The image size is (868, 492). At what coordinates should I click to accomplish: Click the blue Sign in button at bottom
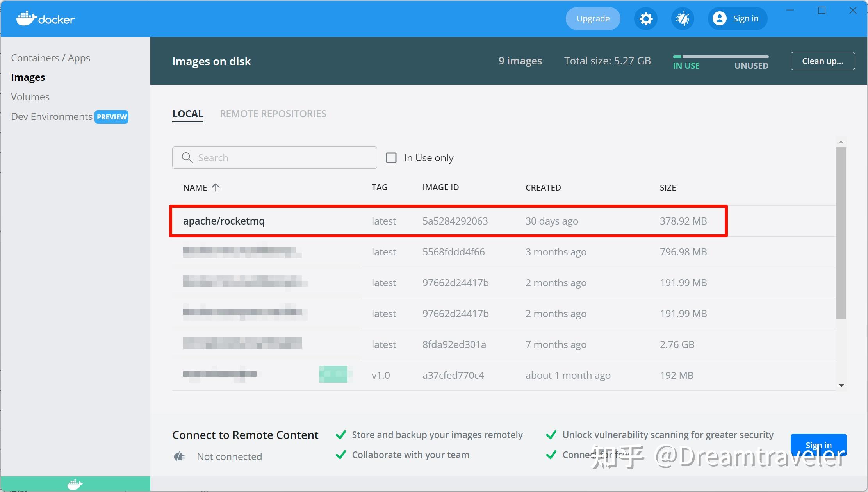(818, 445)
